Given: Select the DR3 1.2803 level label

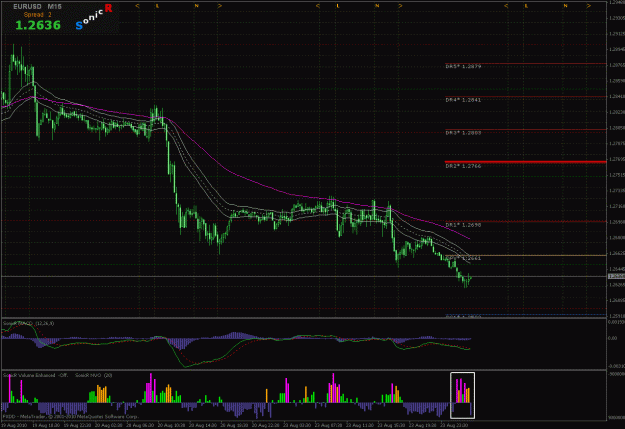Looking at the screenshot, I should click(x=463, y=133).
